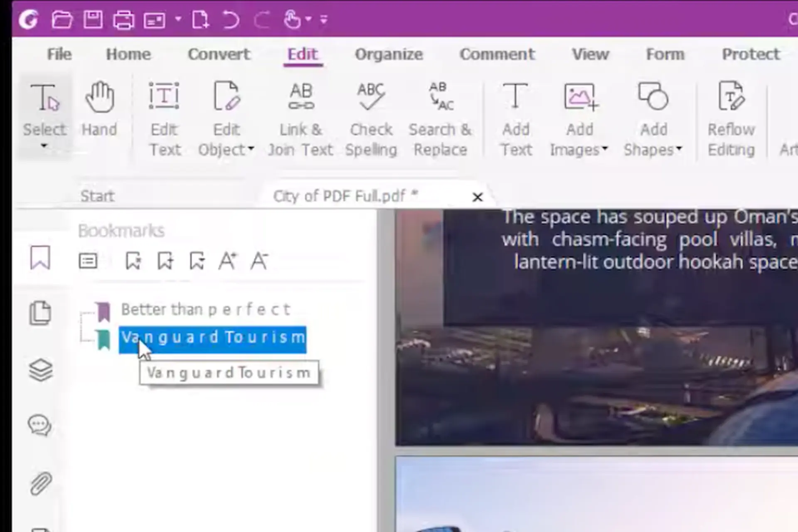Redo the last undone action
This screenshot has width=798, height=532.
pos(261,20)
